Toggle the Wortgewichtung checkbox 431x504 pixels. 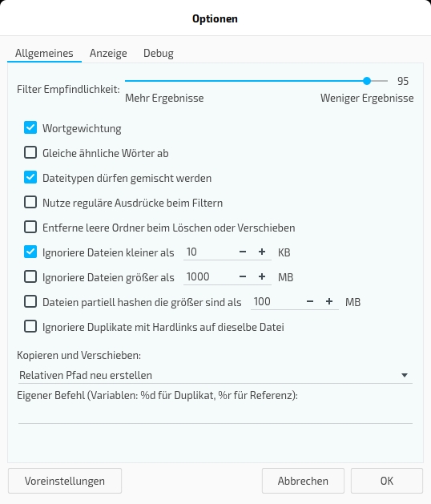[x=30, y=127]
